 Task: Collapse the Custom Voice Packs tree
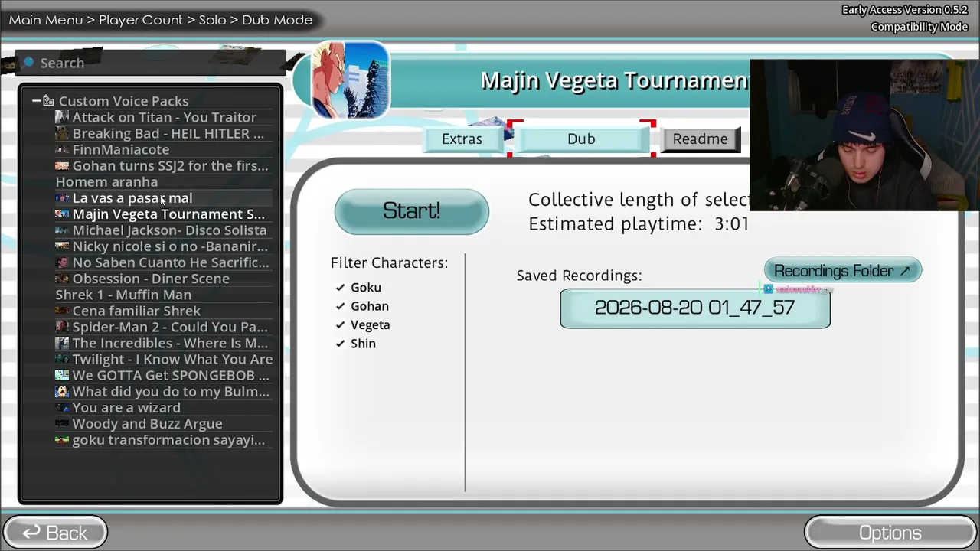coord(36,100)
